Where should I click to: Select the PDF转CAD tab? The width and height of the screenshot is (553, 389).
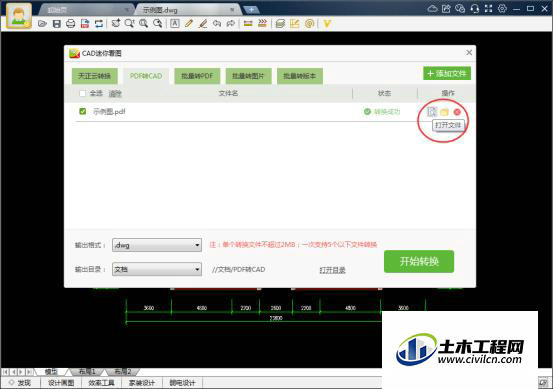pos(146,76)
